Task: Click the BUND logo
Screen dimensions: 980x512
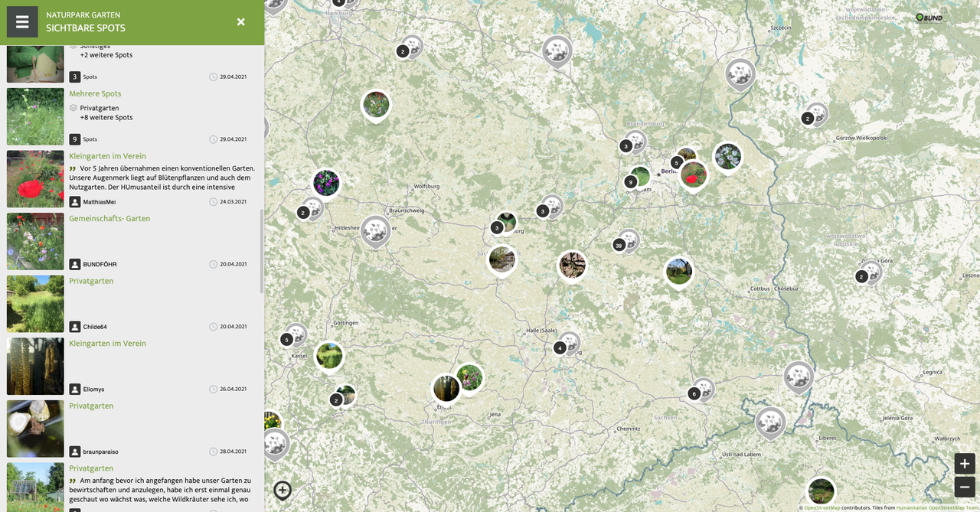Action: [x=929, y=18]
